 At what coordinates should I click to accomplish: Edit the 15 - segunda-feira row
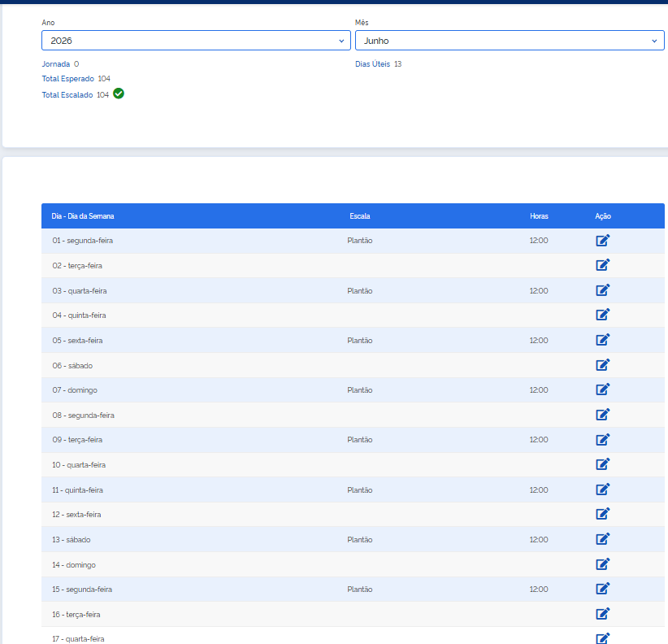(602, 589)
